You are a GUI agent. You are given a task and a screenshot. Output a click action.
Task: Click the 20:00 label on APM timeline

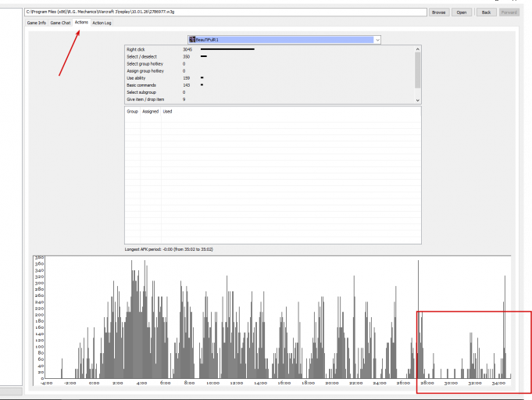pos(332,383)
